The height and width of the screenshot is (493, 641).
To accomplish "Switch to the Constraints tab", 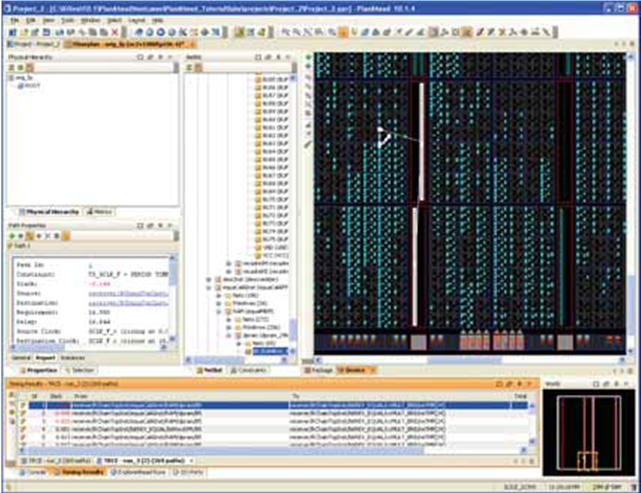I will point(249,370).
